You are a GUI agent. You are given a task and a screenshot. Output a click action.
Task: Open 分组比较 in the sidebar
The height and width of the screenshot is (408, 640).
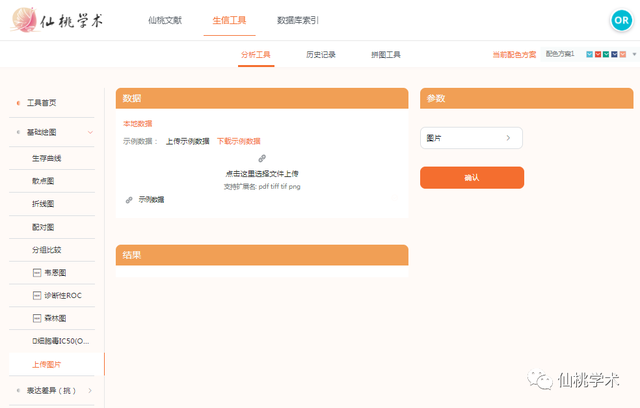(x=47, y=250)
